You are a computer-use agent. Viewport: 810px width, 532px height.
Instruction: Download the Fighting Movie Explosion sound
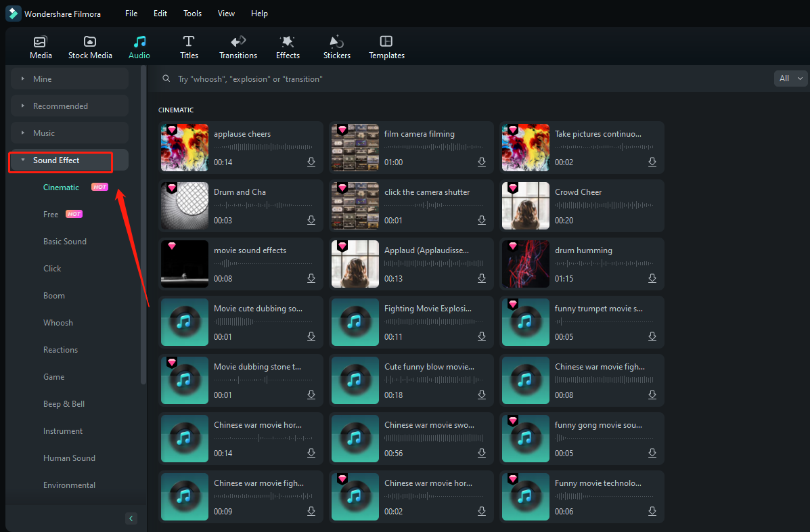(x=482, y=337)
